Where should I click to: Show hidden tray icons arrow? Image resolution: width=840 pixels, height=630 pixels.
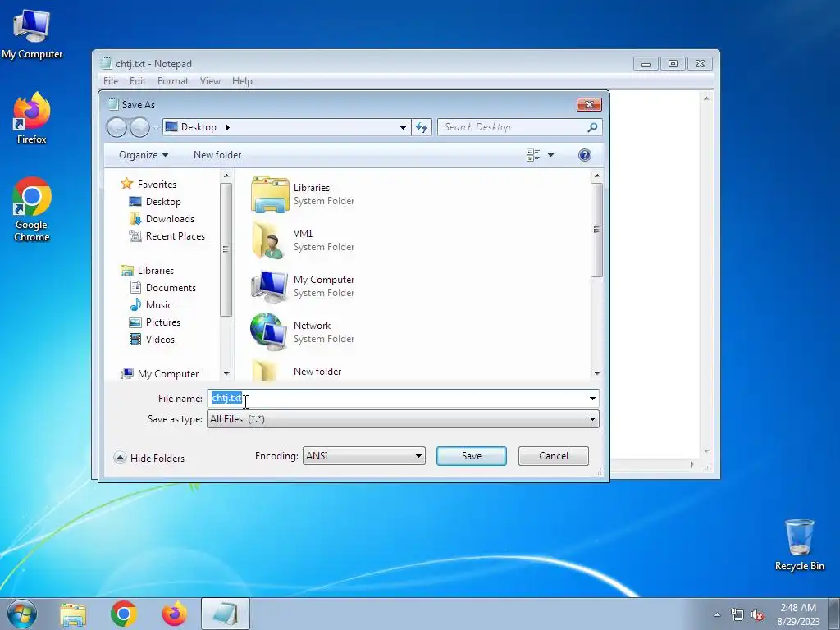tap(717, 614)
